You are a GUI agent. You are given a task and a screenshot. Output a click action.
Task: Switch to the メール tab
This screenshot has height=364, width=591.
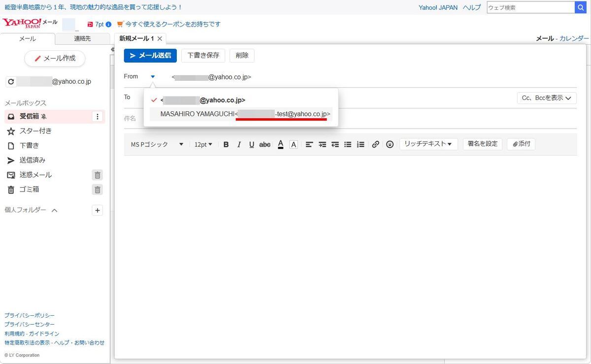click(x=28, y=39)
